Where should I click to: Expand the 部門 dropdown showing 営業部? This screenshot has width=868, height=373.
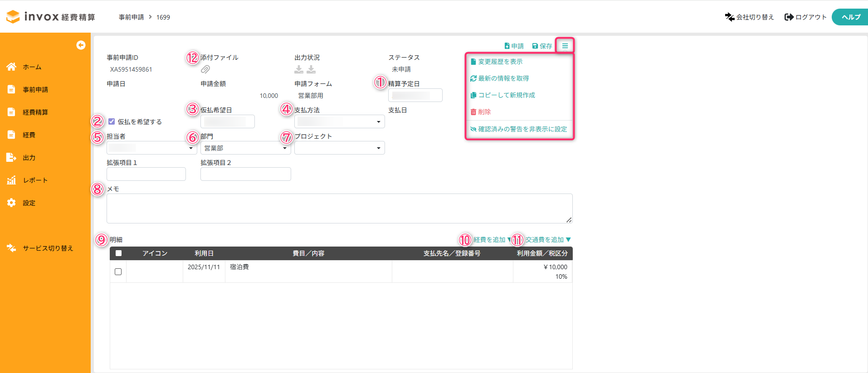[x=245, y=148]
